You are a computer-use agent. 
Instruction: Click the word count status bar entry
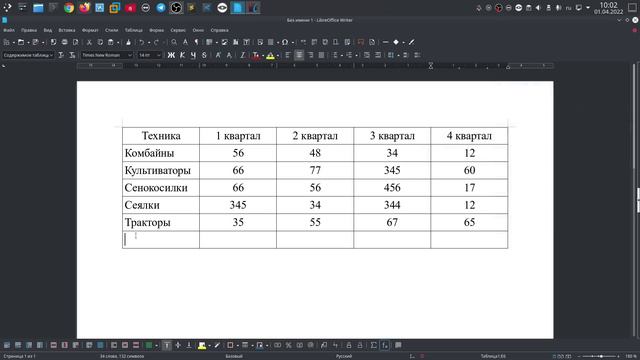click(122, 356)
